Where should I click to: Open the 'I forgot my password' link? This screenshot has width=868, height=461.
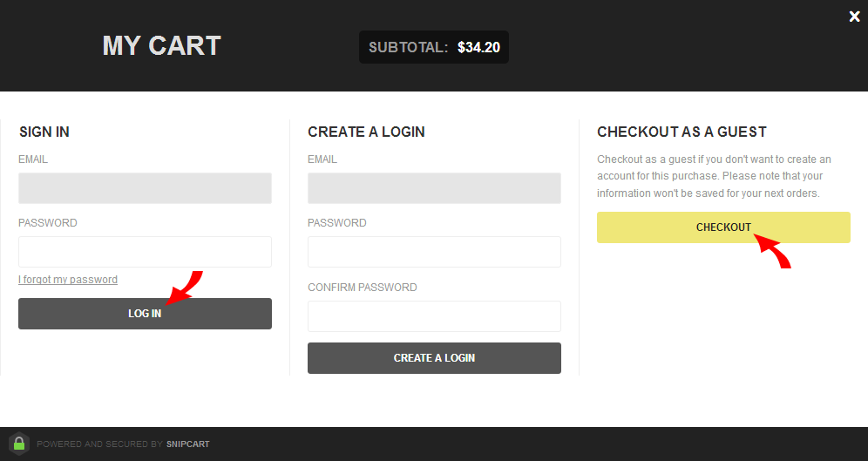67,280
